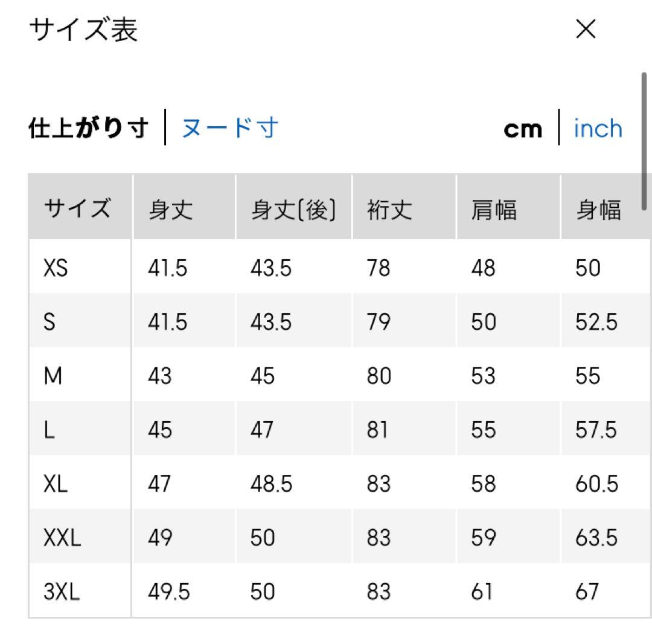This screenshot has width=652, height=644.
Task: Select the XL size row label
Action: (56, 483)
